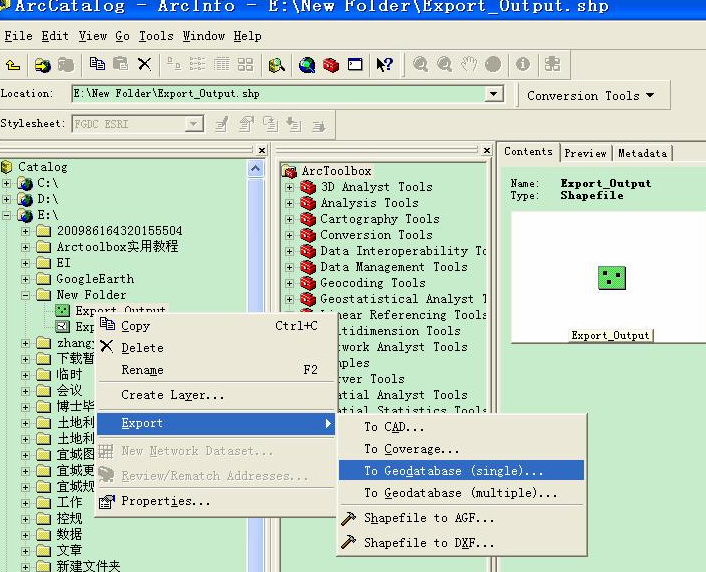Choose To Geodatabase (single) export option

tap(454, 471)
